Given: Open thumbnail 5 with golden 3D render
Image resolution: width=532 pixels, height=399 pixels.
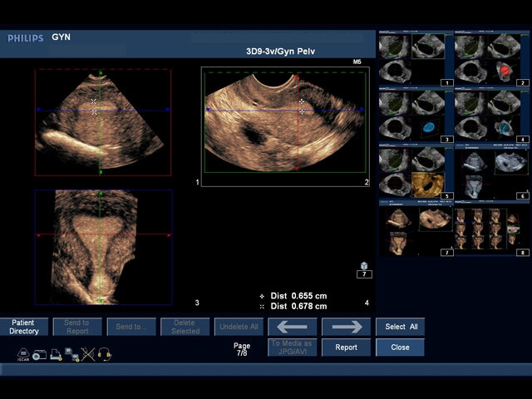Looking at the screenshot, I should pos(416,173).
